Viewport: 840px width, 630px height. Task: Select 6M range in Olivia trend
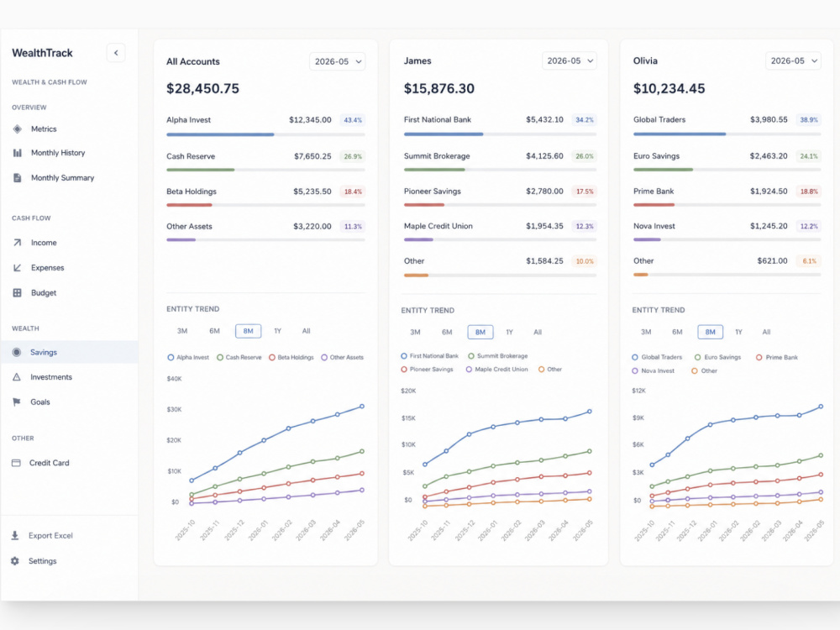[677, 332]
